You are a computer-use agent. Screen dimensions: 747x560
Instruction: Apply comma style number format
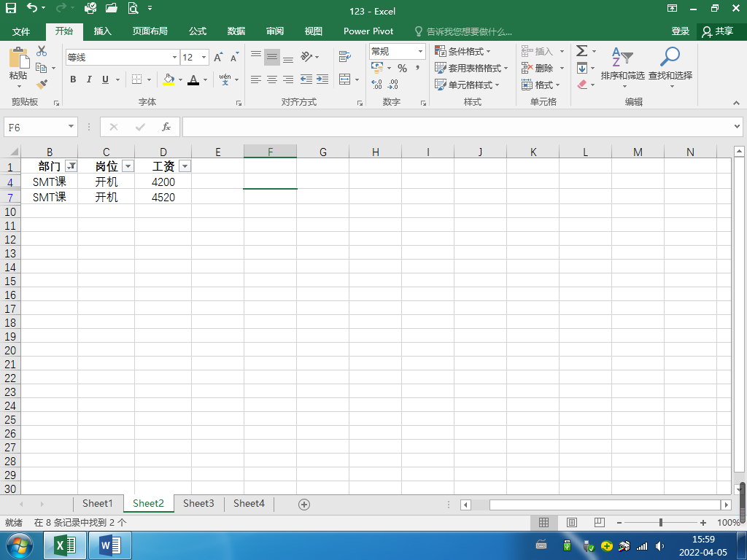[x=418, y=68]
